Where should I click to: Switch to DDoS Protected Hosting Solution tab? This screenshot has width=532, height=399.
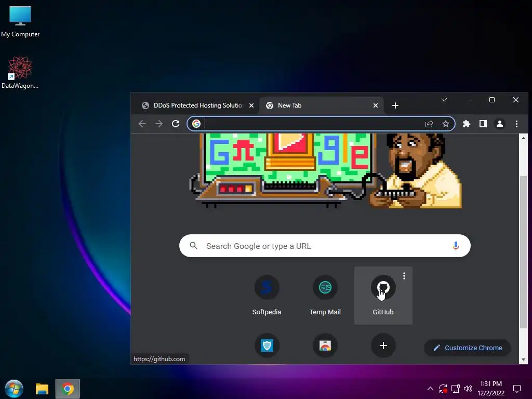tap(198, 105)
